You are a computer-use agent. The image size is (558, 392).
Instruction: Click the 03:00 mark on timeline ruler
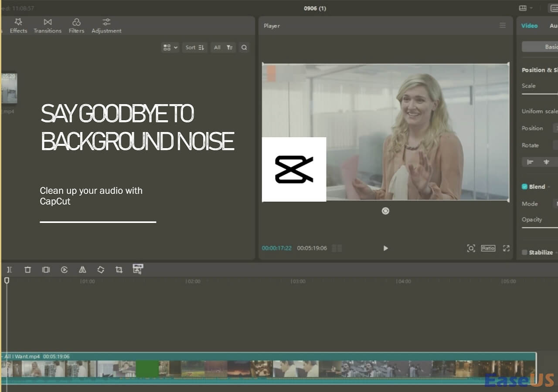(x=298, y=281)
